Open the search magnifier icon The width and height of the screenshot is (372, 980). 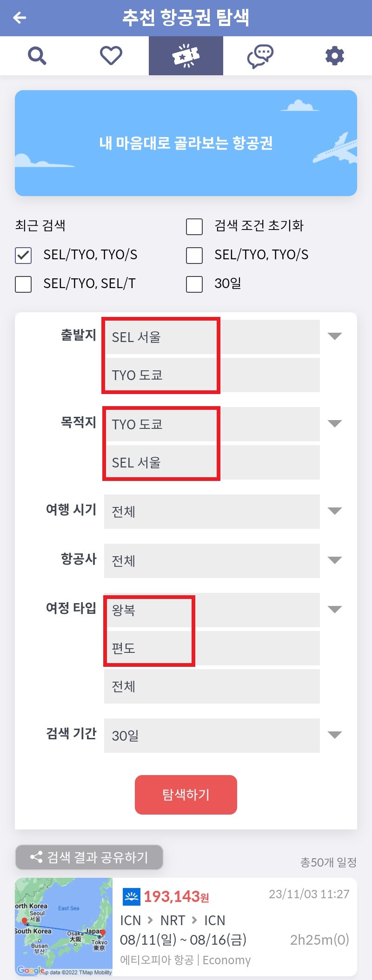click(36, 55)
